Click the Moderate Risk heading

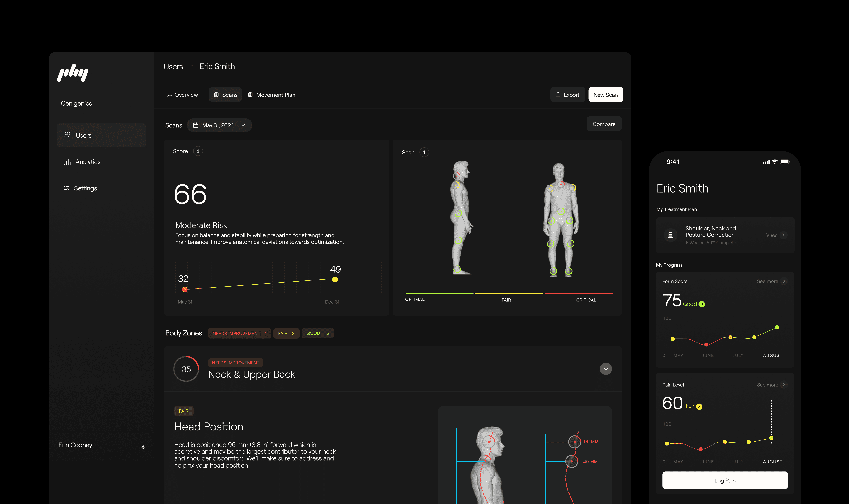(201, 225)
